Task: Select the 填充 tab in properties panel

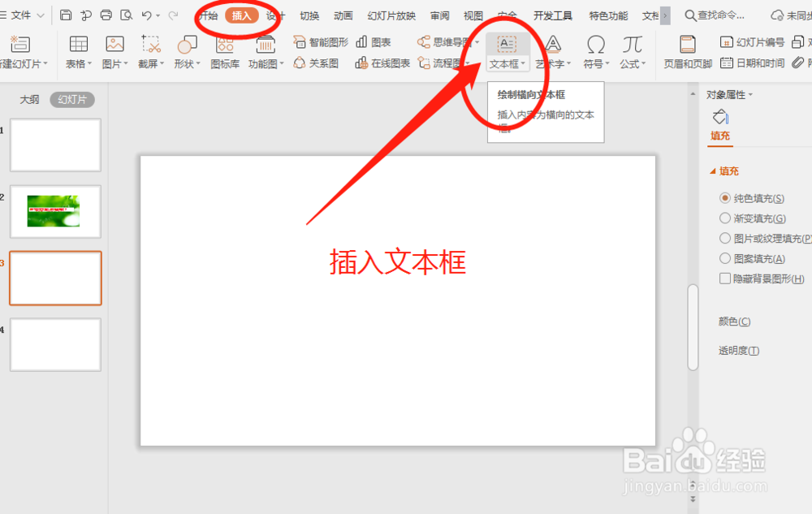Action: point(720,136)
